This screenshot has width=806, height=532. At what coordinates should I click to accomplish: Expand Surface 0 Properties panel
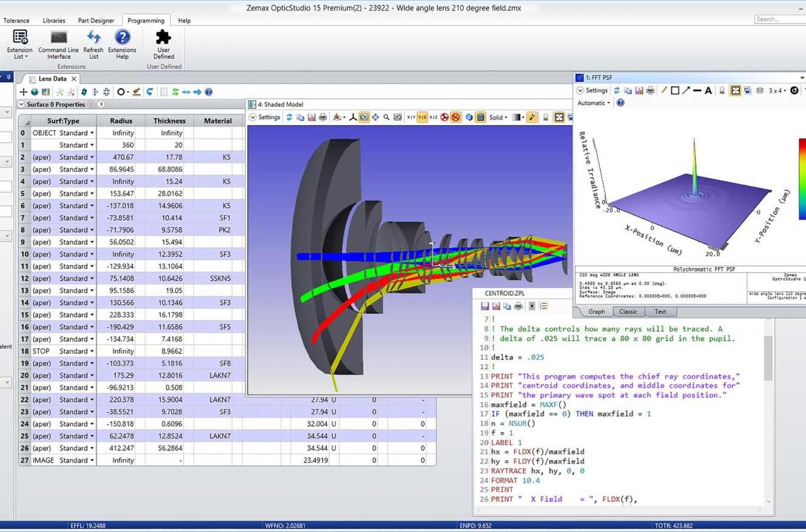[21, 104]
